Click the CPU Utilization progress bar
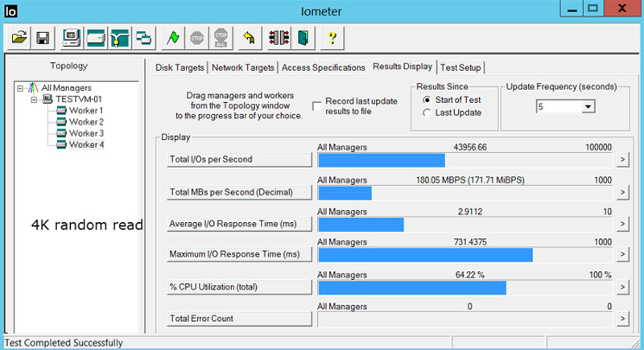 point(465,287)
